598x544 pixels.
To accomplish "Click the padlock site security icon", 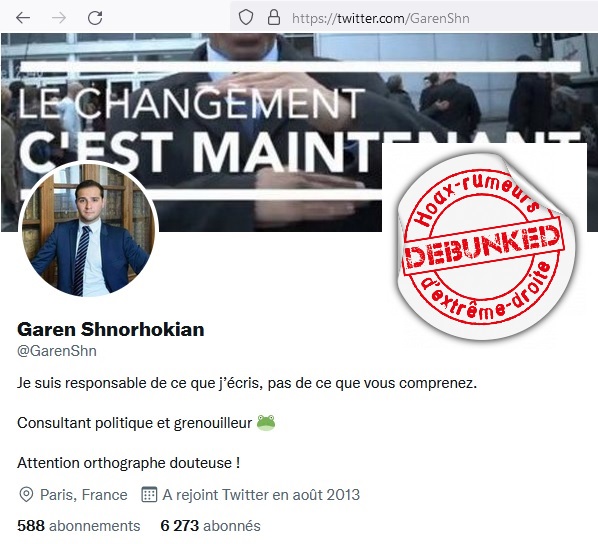I will point(274,18).
